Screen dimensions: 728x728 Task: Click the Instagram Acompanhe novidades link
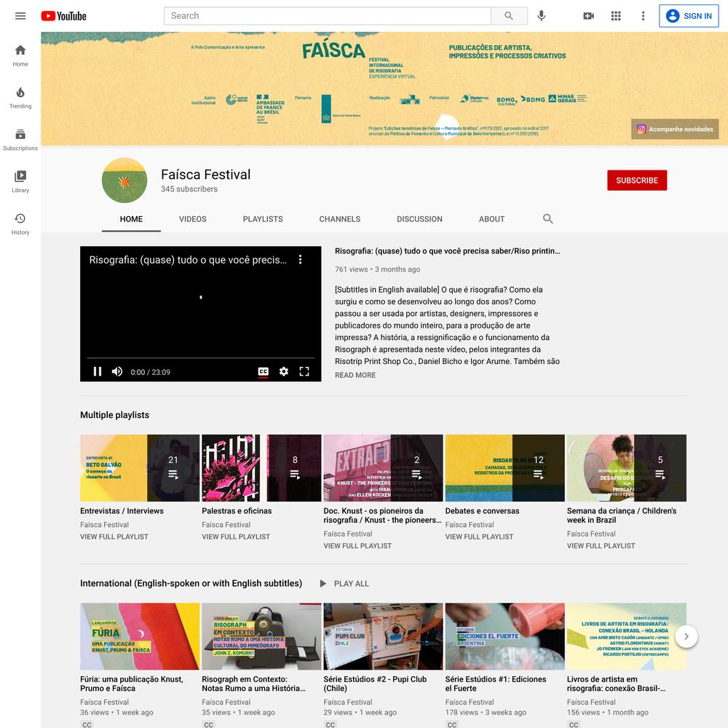point(675,129)
